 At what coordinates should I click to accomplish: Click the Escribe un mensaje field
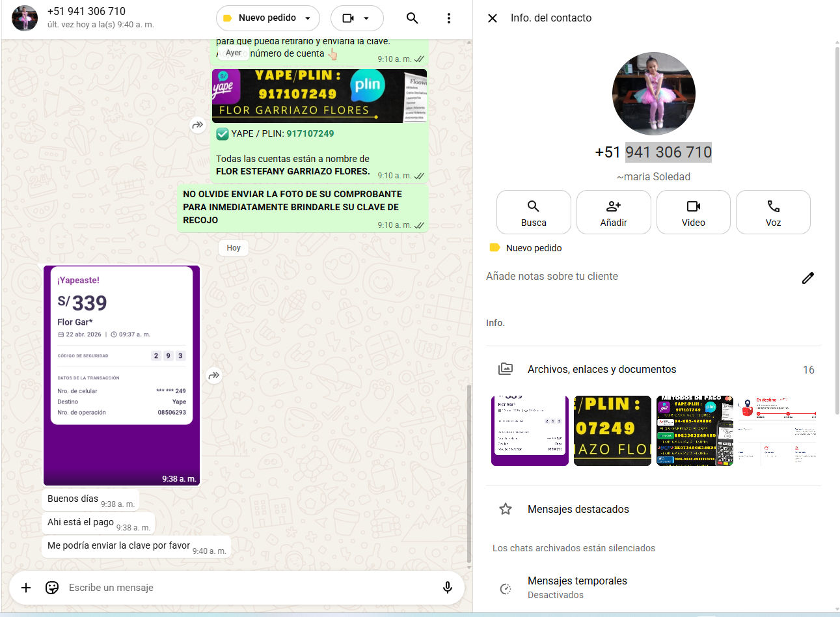click(x=247, y=588)
